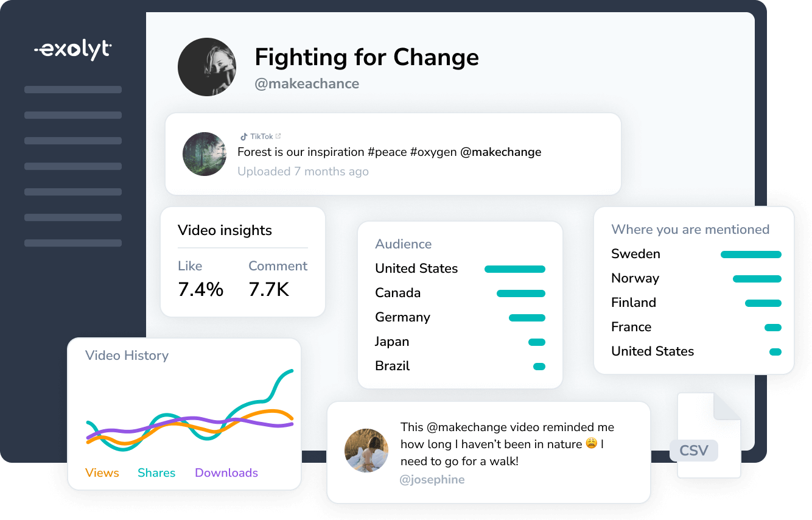Click the @makeachance profile handle

(307, 84)
